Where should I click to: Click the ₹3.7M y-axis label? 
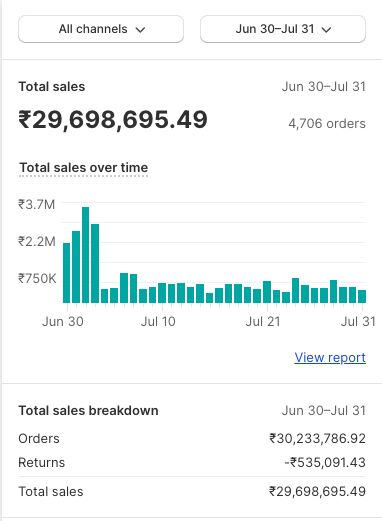point(37,204)
